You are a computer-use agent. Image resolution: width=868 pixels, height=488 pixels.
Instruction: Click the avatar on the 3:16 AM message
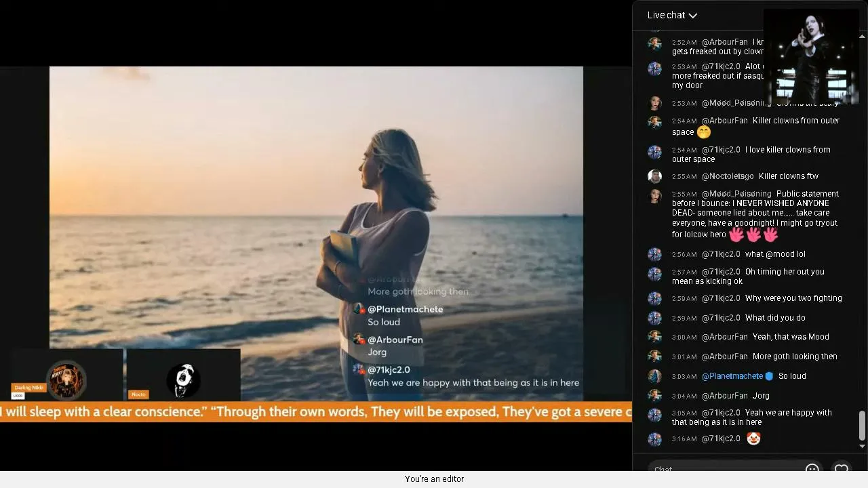click(654, 439)
